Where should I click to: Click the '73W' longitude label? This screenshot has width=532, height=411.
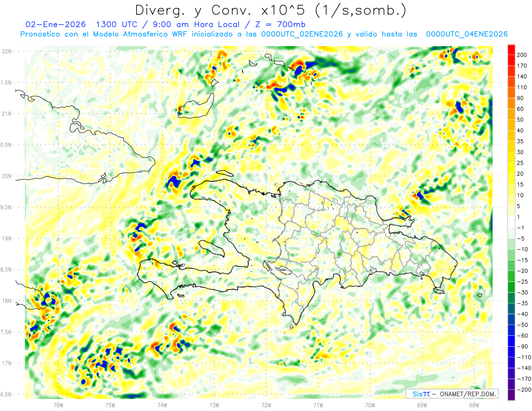pos(214,405)
